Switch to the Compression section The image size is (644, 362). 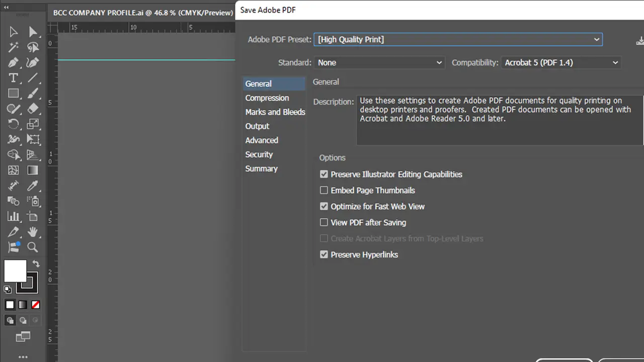click(x=267, y=98)
